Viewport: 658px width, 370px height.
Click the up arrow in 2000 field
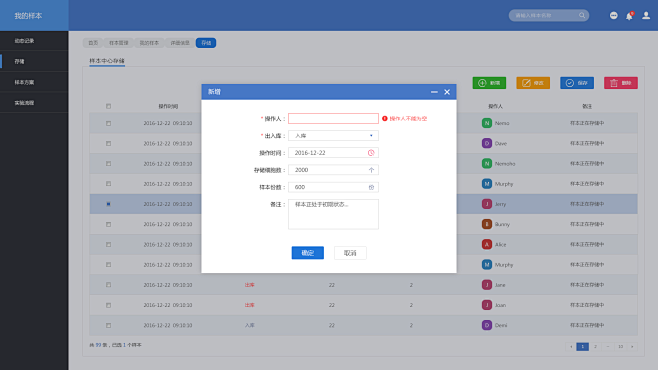pos(371,170)
